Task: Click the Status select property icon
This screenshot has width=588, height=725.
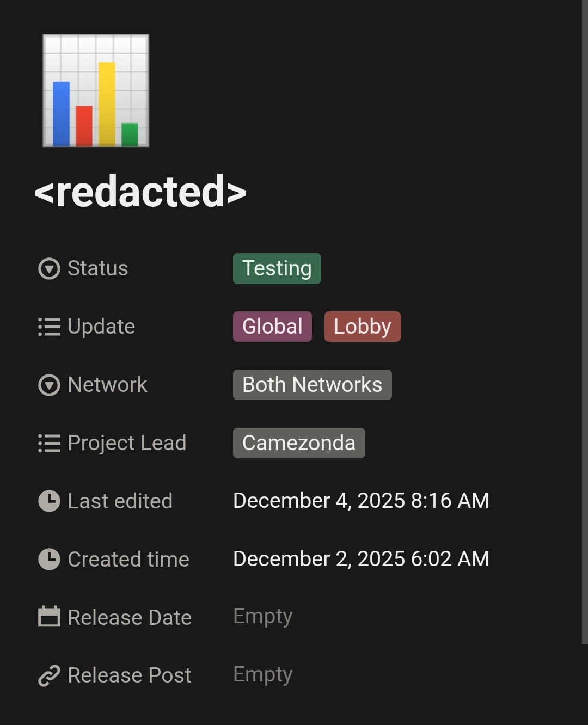Action: [x=49, y=269]
